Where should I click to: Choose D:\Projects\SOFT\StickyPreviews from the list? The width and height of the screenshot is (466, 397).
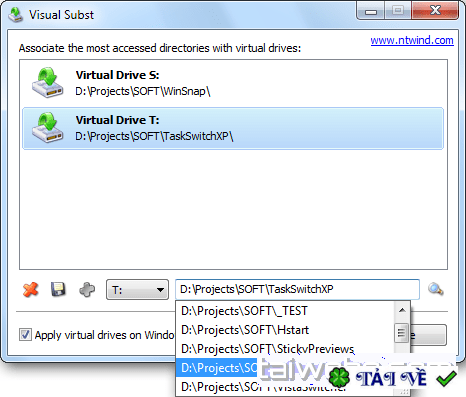285,349
